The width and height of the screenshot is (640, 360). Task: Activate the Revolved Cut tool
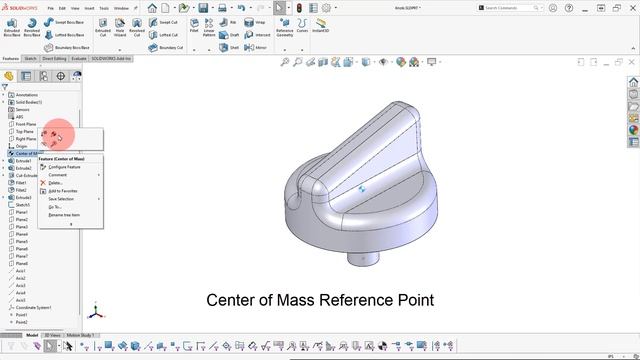[137, 27]
